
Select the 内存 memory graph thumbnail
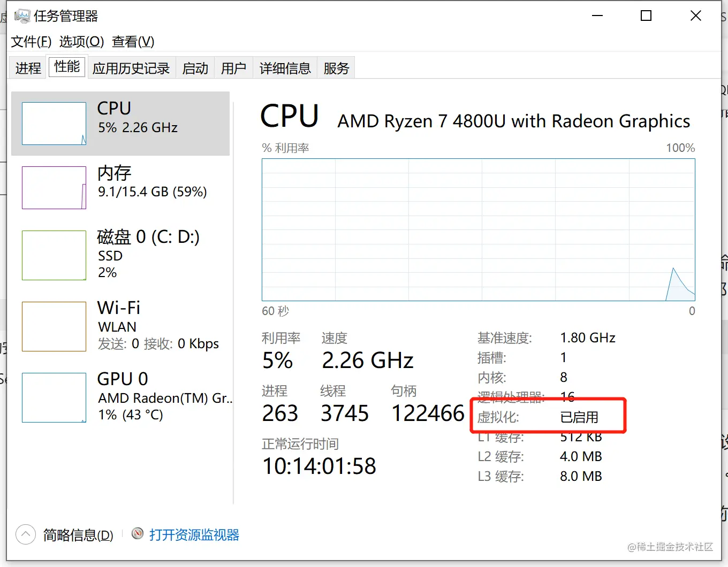(x=54, y=188)
